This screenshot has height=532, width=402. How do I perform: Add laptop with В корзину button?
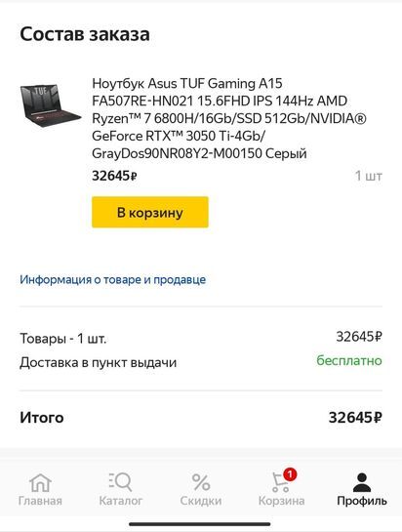150,212
